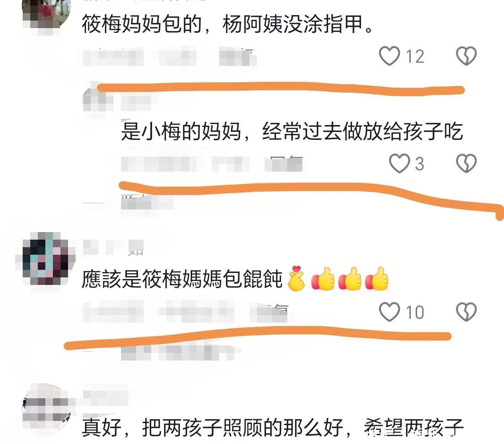Tap the 10 like count number

click(415, 312)
